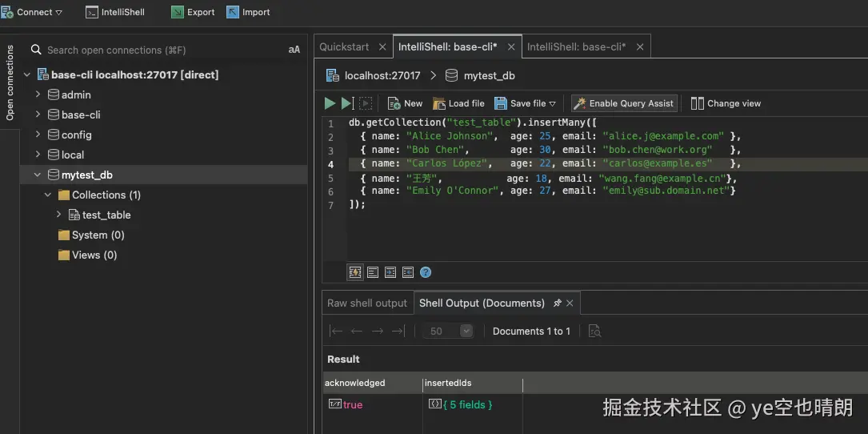Run the statement at cursor icon
This screenshot has width=868, height=434.
point(347,103)
